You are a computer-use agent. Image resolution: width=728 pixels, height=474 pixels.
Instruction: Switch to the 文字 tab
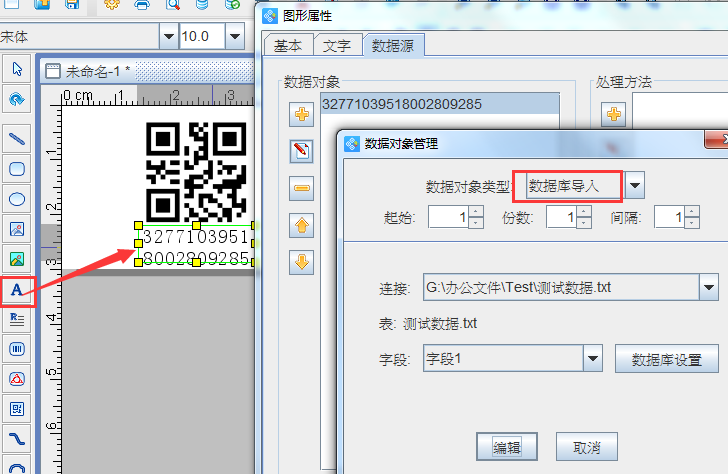337,46
